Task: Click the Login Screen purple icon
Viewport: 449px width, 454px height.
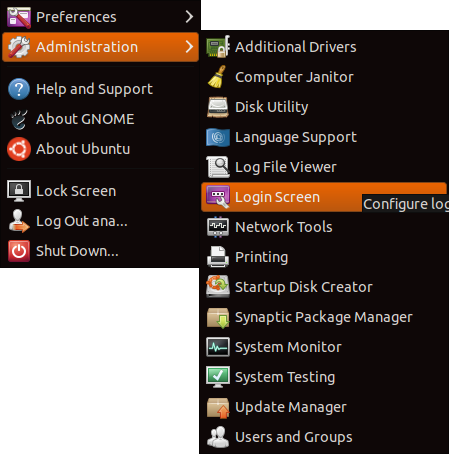Action: point(218,197)
